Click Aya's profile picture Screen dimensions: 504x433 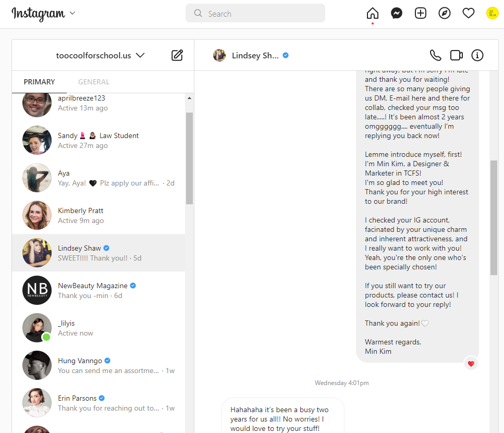pos(37,178)
